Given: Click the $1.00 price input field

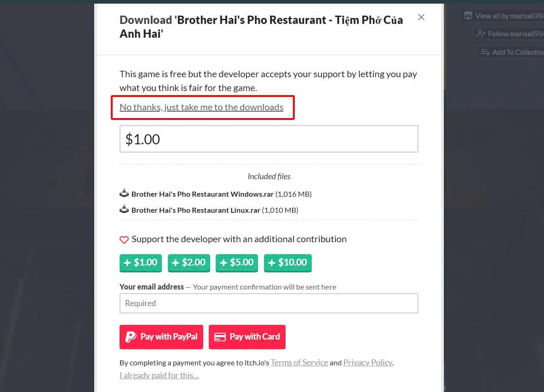Looking at the screenshot, I should [x=269, y=139].
